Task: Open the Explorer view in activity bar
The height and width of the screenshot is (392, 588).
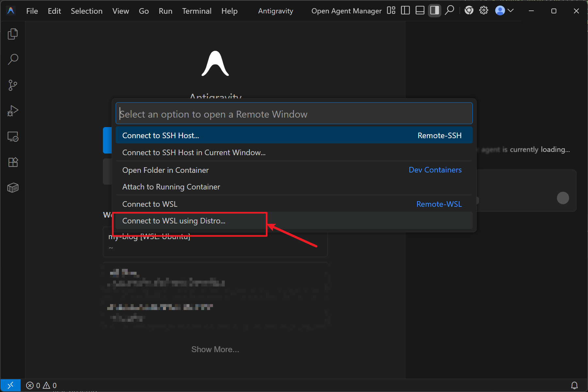Action: 13,34
